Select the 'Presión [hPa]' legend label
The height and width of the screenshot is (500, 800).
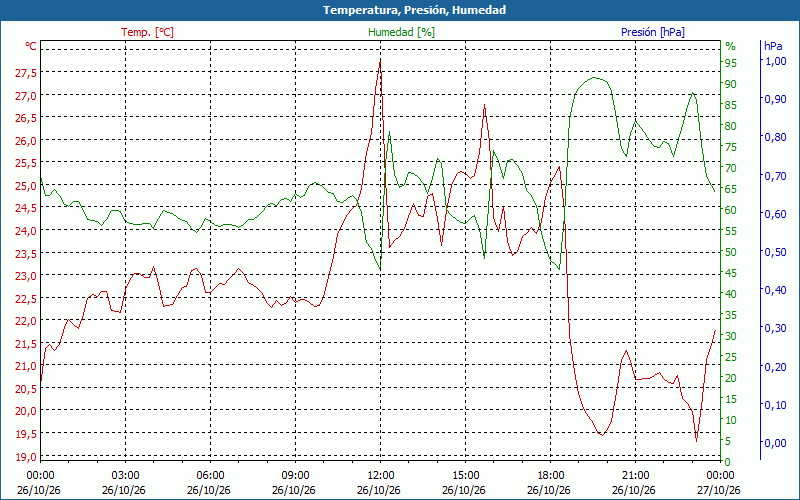(653, 32)
